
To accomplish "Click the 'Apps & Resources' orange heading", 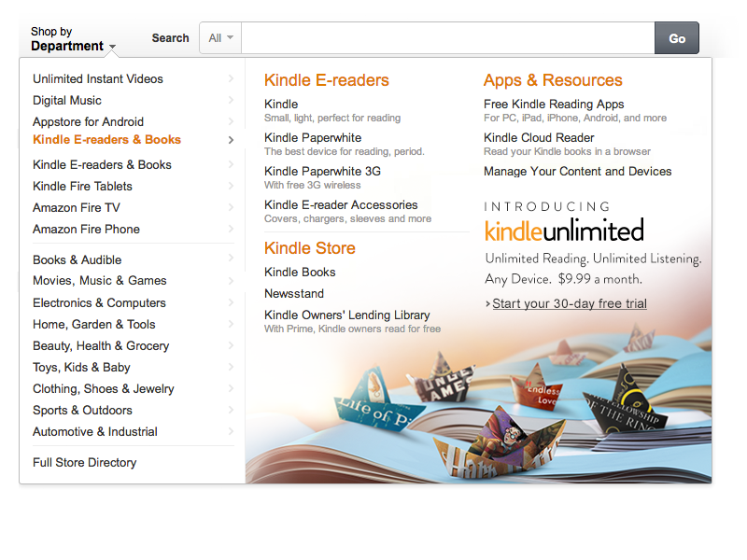I will [553, 80].
